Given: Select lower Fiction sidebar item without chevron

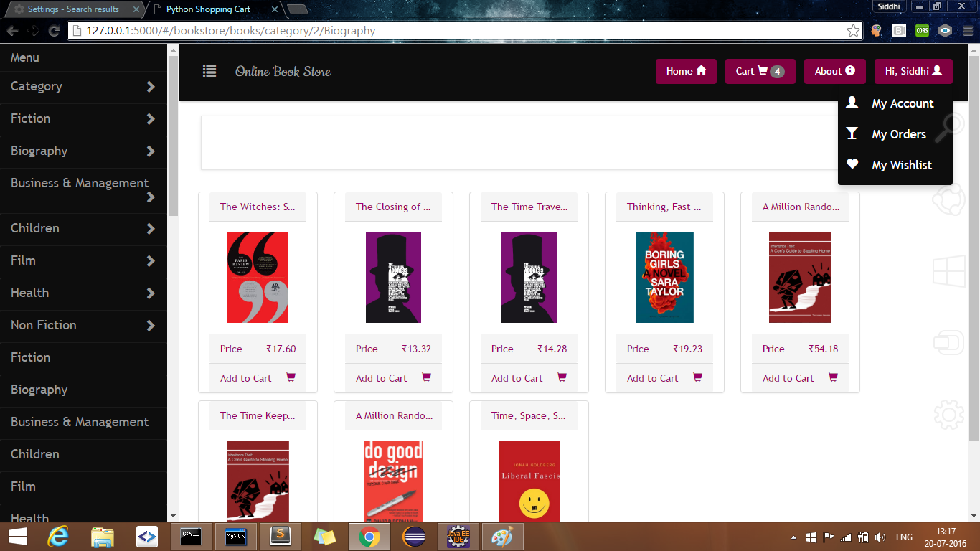Looking at the screenshot, I should pyautogui.click(x=83, y=357).
